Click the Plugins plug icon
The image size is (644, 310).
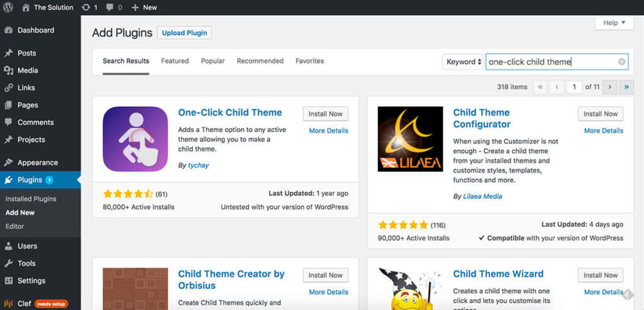tap(8, 180)
